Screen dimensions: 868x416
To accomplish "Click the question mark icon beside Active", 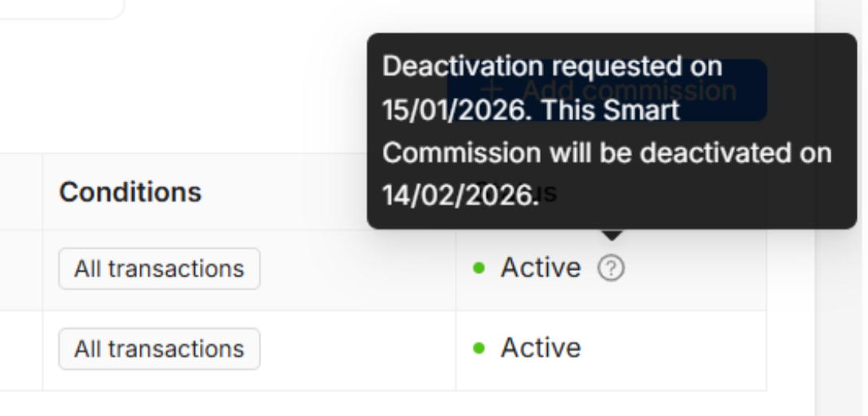I will pos(611,269).
